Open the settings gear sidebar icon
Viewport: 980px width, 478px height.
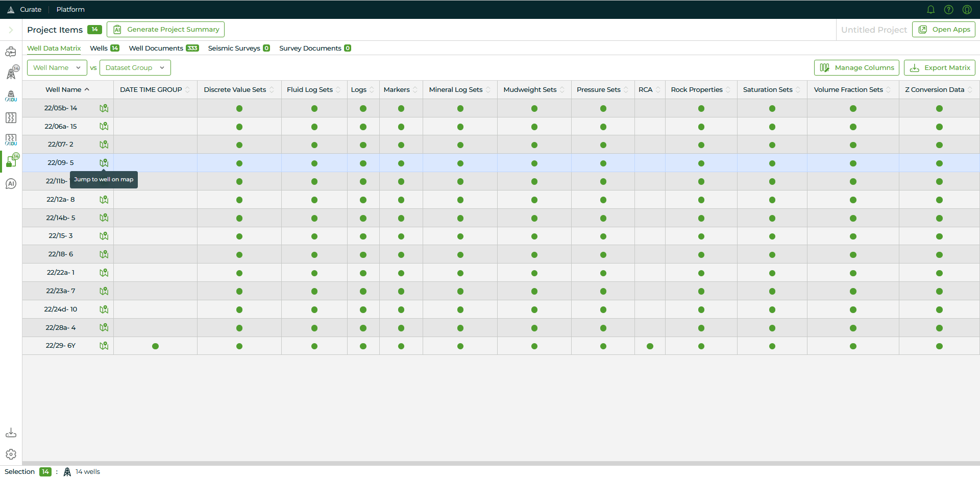click(11, 455)
